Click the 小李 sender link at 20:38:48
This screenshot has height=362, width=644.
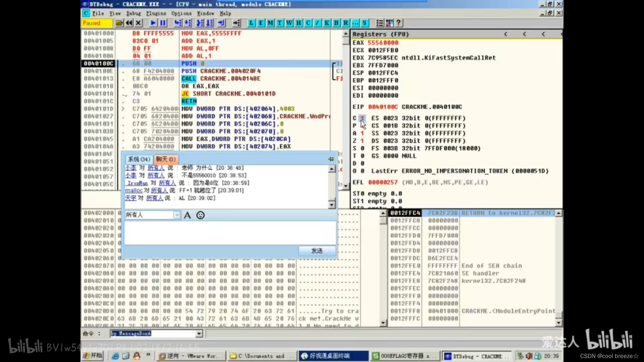click(131, 168)
